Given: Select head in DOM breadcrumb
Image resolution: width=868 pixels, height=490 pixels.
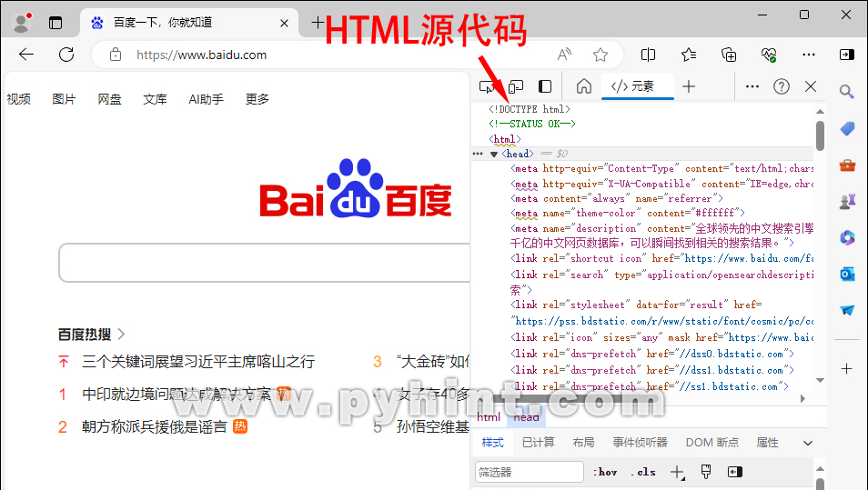Looking at the screenshot, I should (x=526, y=417).
